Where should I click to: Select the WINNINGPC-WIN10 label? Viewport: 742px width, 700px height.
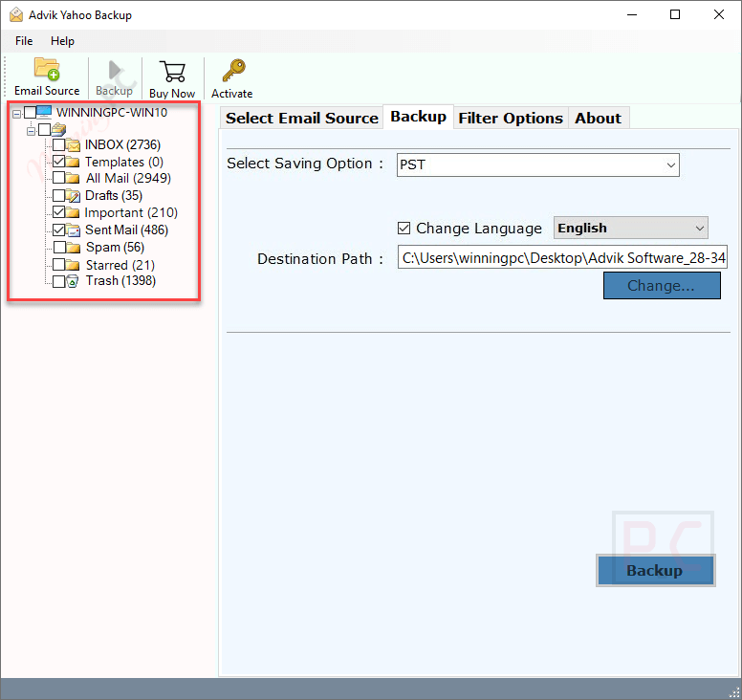click(x=112, y=113)
